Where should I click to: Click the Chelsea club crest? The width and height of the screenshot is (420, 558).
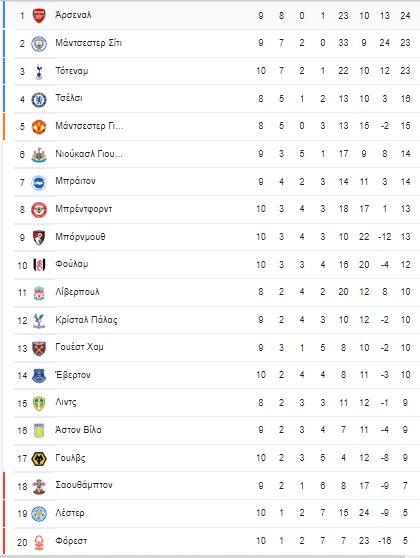[39, 99]
